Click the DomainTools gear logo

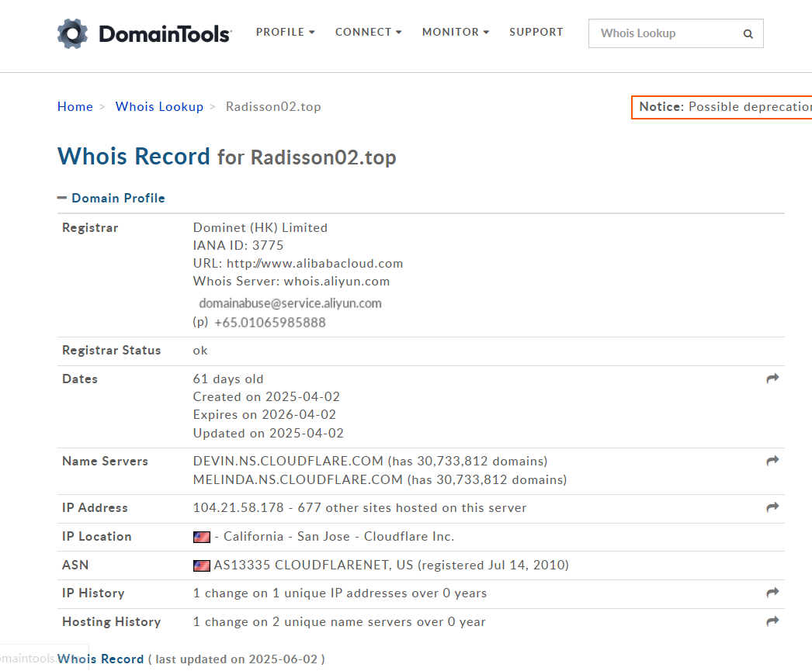pyautogui.click(x=72, y=33)
